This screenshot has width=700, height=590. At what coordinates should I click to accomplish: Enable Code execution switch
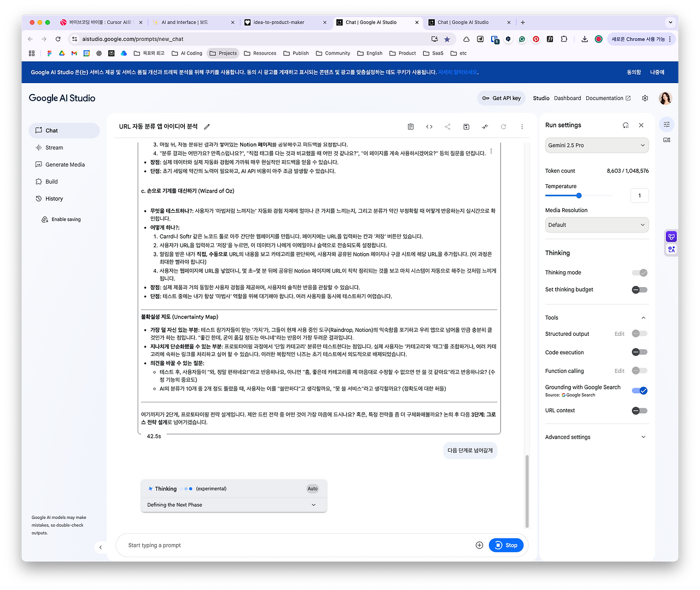click(x=640, y=353)
